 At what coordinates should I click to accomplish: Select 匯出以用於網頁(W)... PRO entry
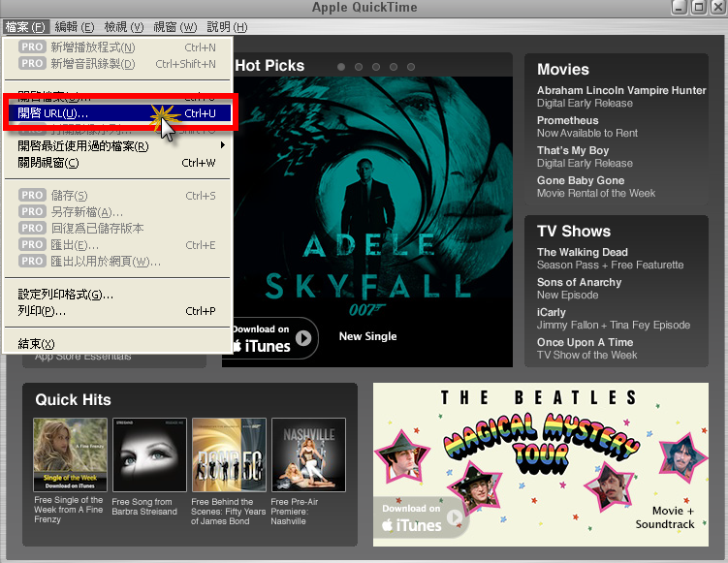(x=118, y=262)
